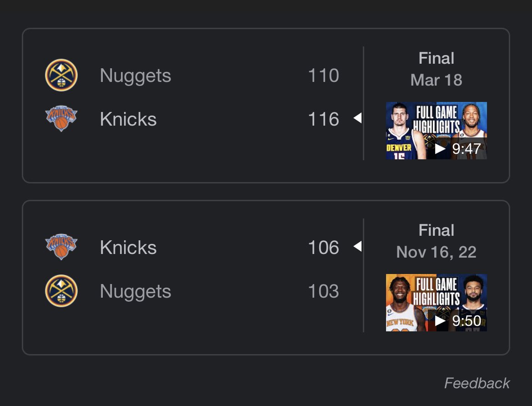Click the Mar 18 game date

[436, 80]
